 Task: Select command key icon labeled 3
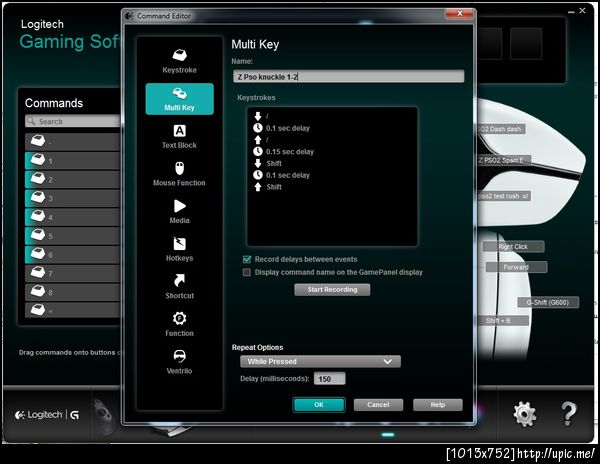point(38,197)
